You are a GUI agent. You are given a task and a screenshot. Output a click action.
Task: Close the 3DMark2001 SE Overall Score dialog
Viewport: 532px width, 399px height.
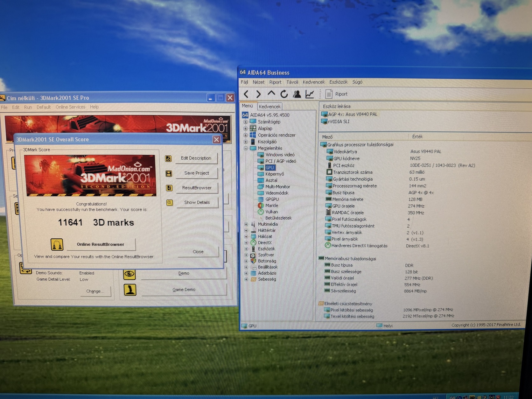(x=216, y=139)
